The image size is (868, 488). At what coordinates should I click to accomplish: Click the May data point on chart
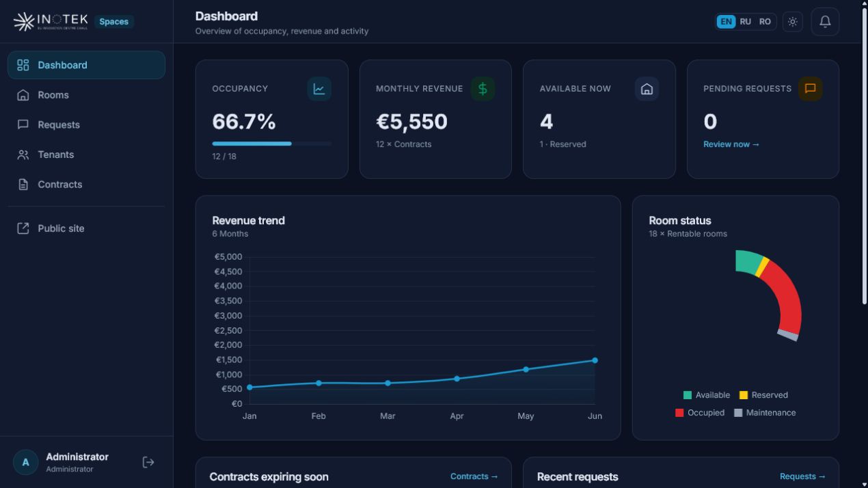tap(526, 370)
